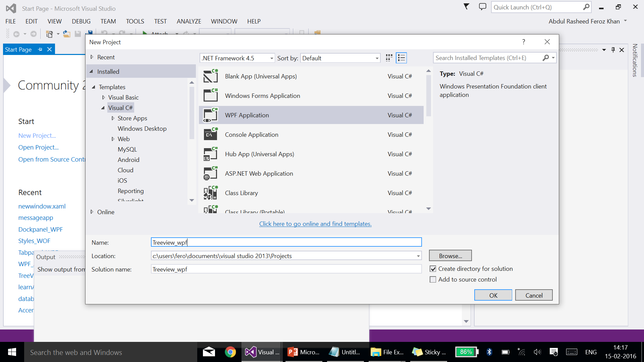The image size is (644, 362).
Task: Open the DEBUG menu
Action: (81, 21)
